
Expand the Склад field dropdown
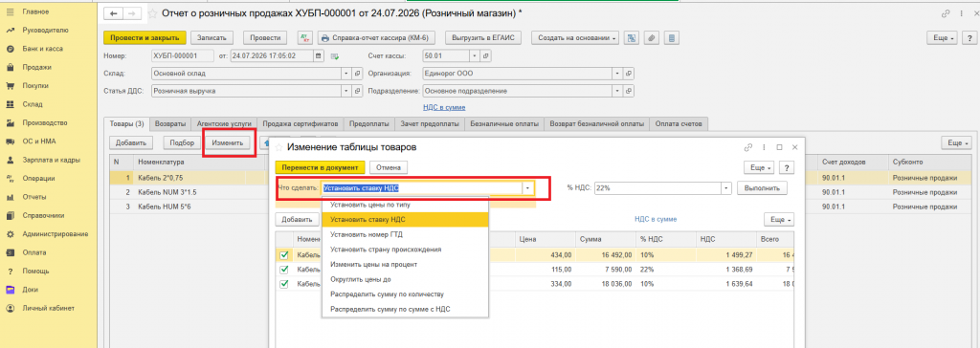[346, 73]
